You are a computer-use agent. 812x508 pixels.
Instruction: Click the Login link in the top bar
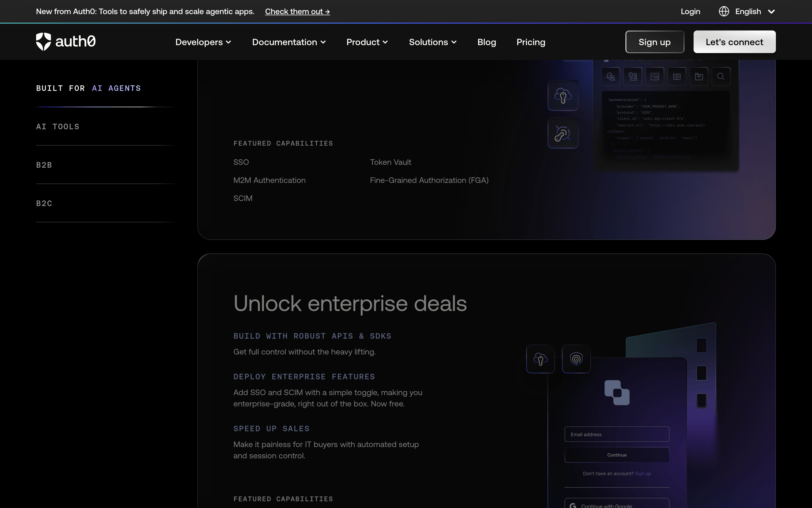690,11
